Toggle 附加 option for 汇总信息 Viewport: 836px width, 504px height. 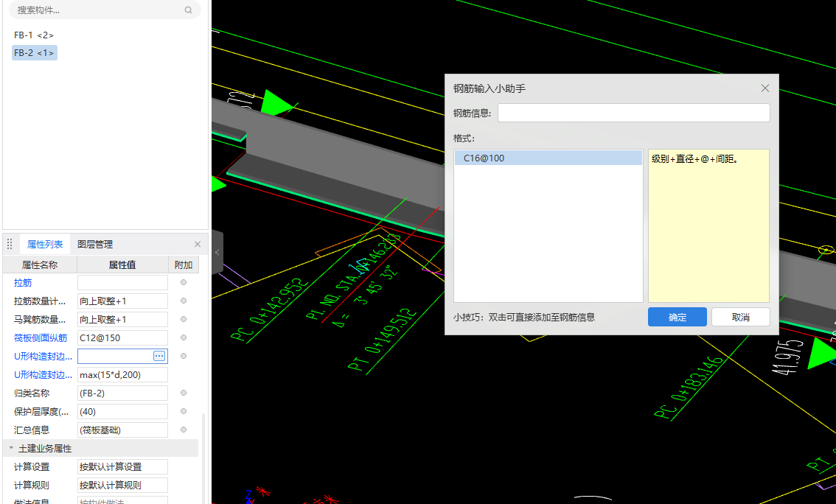pyautogui.click(x=184, y=430)
